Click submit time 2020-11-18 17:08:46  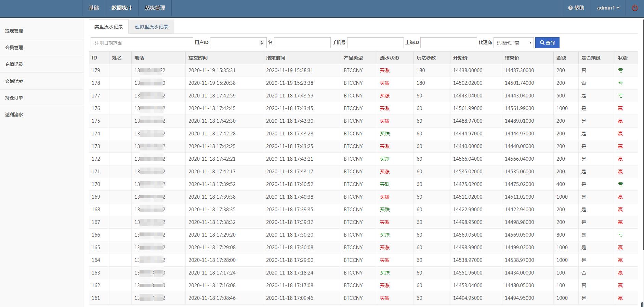tap(212, 298)
